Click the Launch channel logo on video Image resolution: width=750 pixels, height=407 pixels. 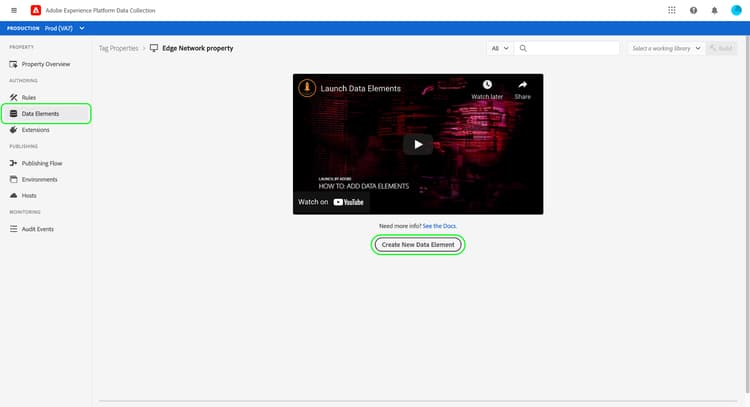point(307,88)
